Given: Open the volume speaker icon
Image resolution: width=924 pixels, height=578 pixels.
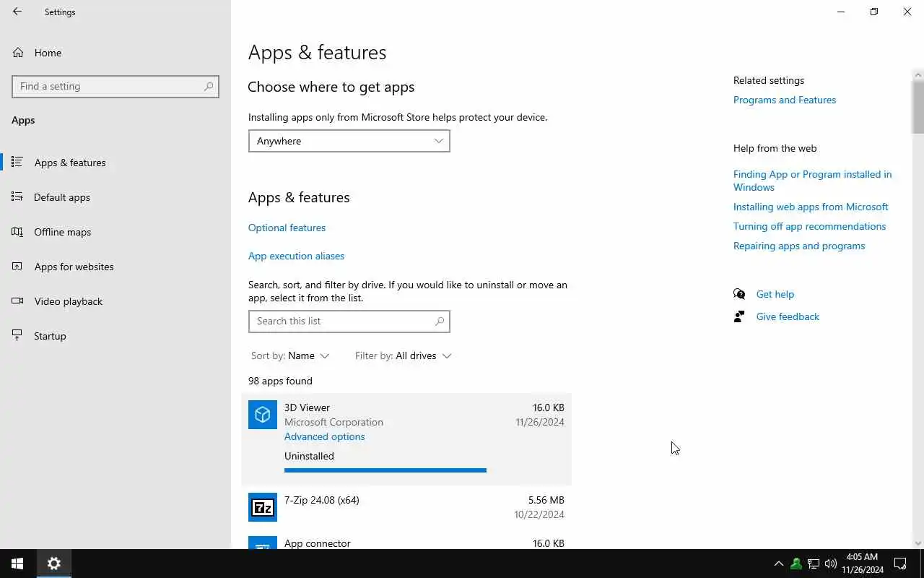Looking at the screenshot, I should [830, 564].
